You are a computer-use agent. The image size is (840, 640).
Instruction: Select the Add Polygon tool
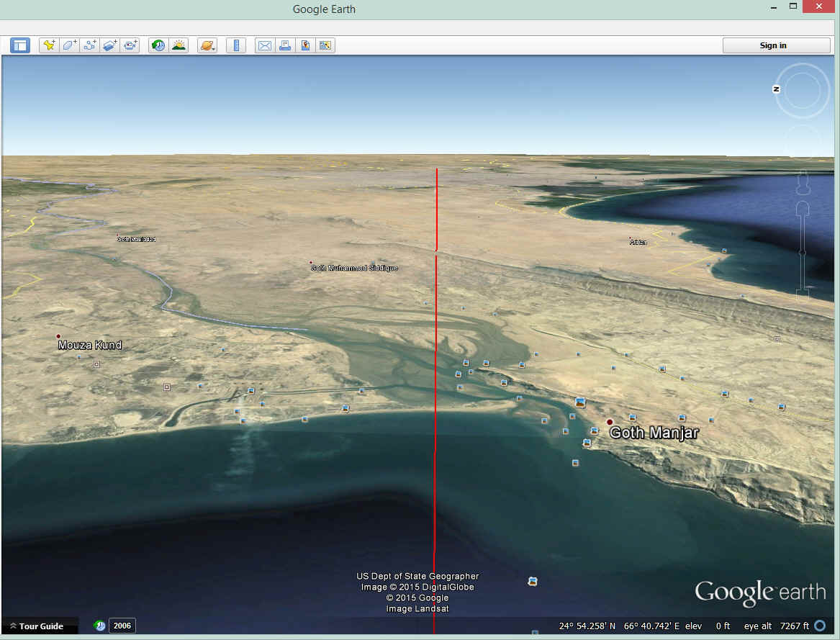69,45
